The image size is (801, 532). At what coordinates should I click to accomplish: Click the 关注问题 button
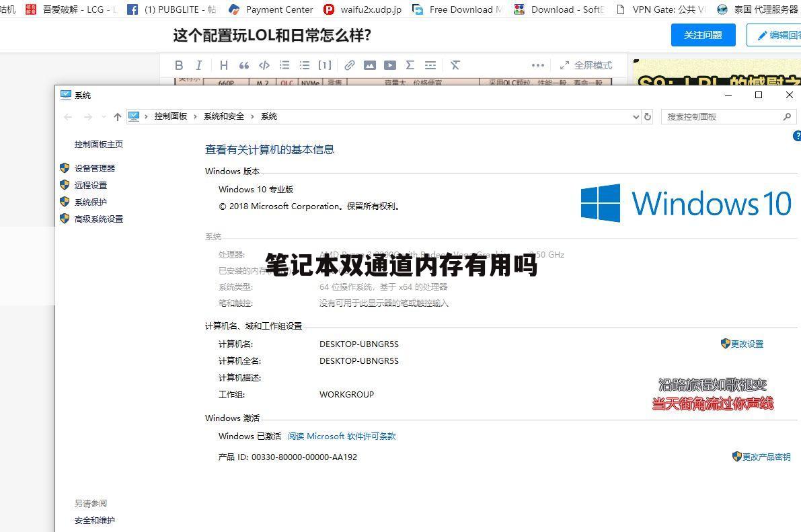pos(703,35)
